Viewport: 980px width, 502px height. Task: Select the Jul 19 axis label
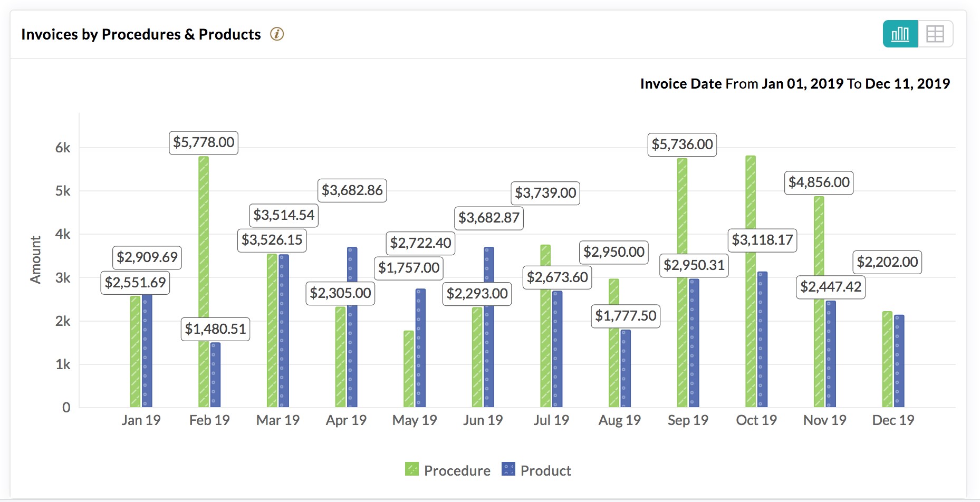[551, 420]
